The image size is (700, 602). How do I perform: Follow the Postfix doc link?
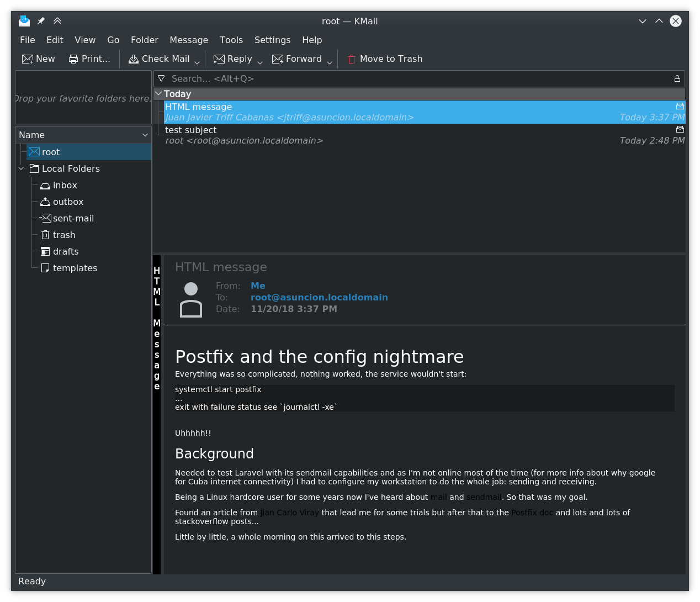[x=532, y=512]
